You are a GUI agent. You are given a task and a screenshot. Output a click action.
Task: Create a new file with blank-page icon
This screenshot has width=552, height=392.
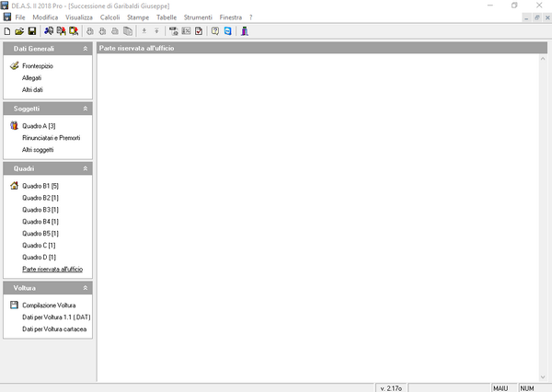tap(7, 31)
